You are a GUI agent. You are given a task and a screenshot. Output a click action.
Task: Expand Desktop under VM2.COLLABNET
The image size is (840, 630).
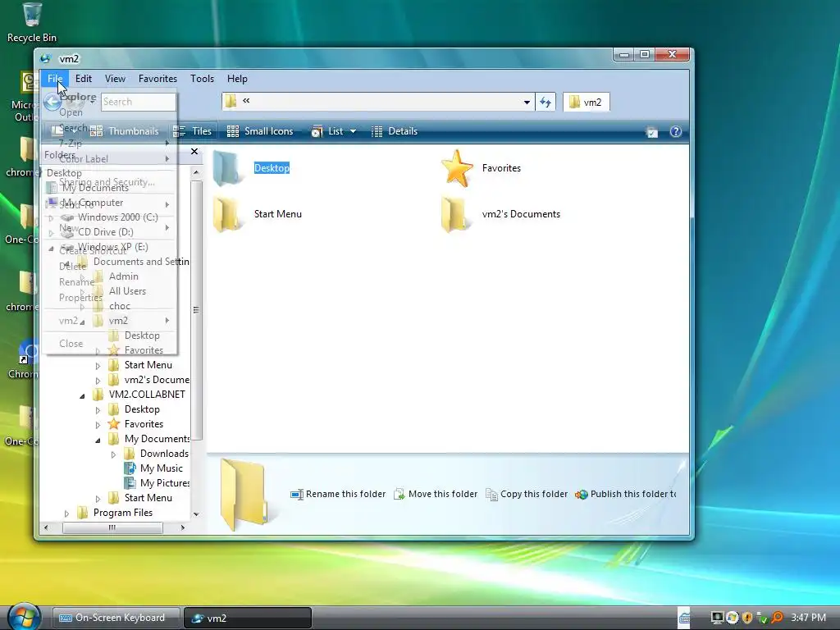pos(98,410)
